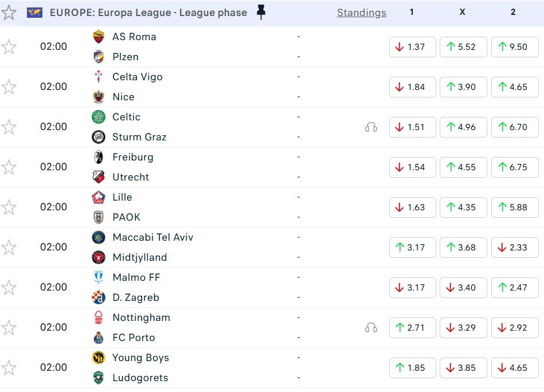
Task: Click the Lille team badge
Action: tap(99, 197)
